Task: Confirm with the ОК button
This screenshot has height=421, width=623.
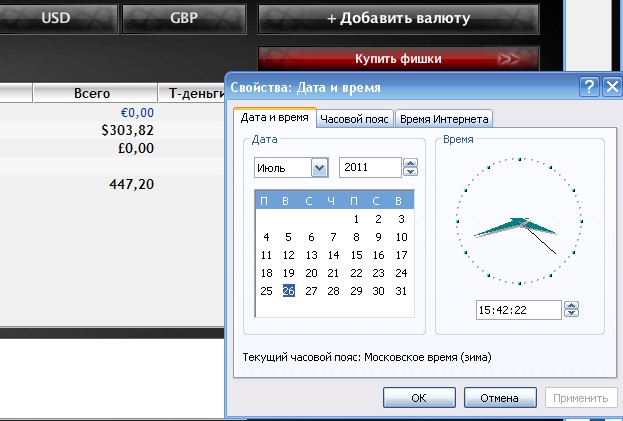Action: (x=419, y=398)
